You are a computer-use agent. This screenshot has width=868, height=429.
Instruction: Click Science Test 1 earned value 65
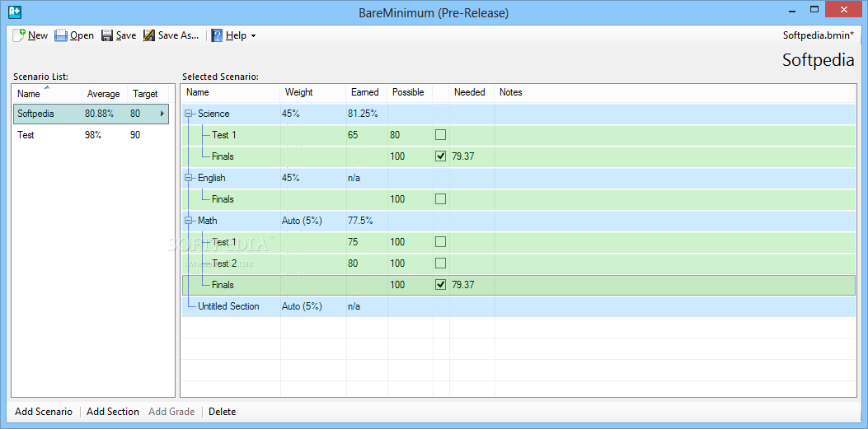pyautogui.click(x=353, y=134)
